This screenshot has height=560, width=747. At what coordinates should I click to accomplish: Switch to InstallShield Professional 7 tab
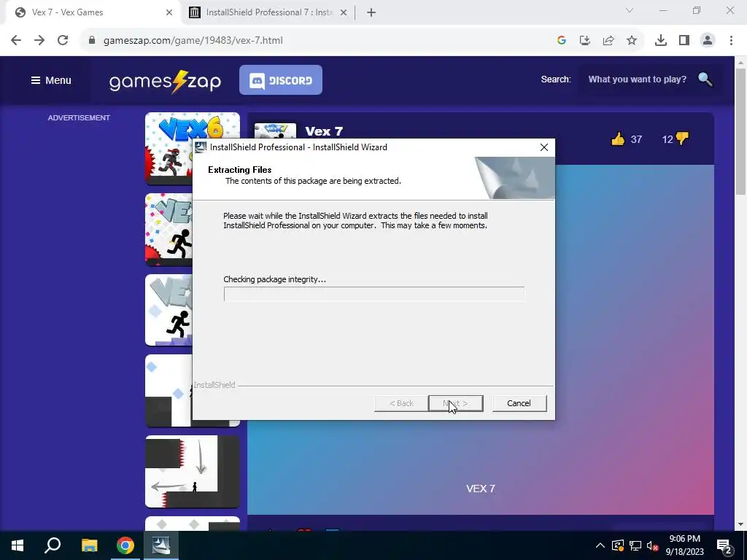click(268, 13)
